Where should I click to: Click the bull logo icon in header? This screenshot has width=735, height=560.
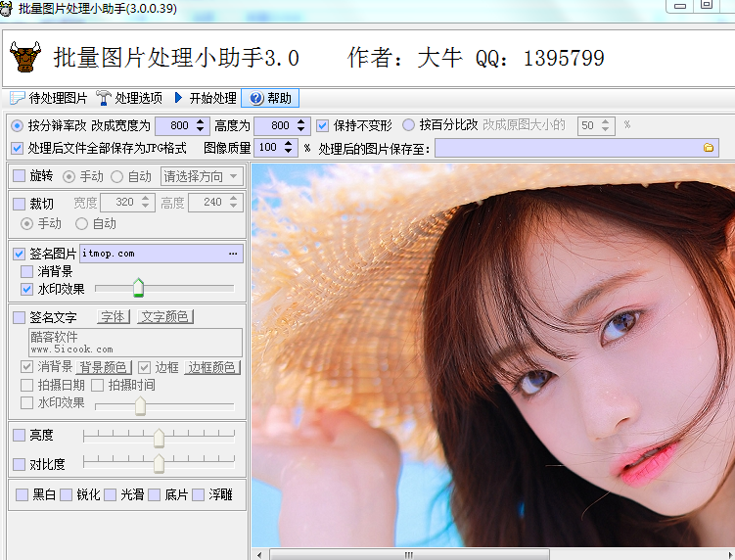25,56
